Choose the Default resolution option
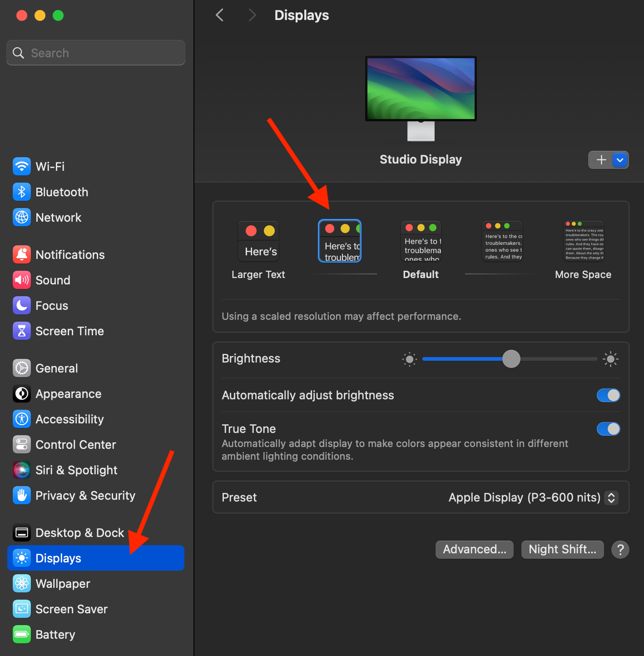644x656 pixels. point(421,241)
